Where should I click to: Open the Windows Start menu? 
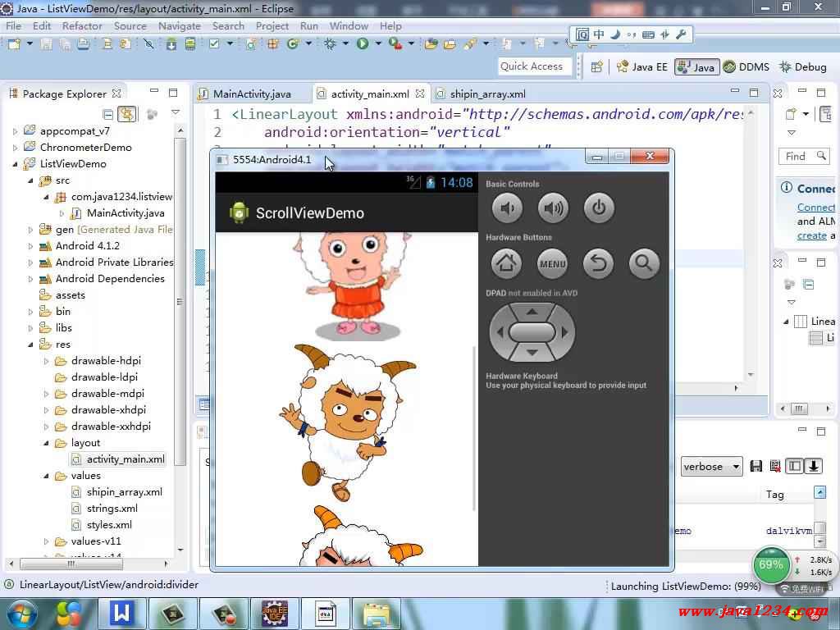click(22, 614)
